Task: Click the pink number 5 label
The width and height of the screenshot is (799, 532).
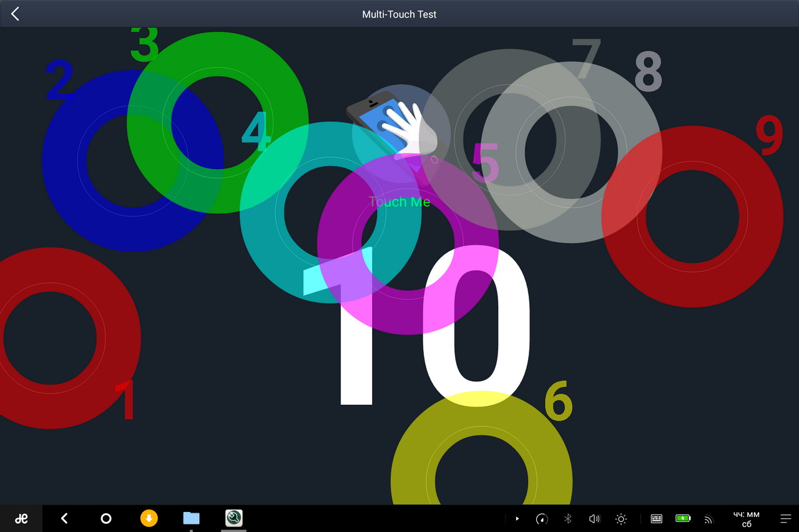Action: pos(486,162)
